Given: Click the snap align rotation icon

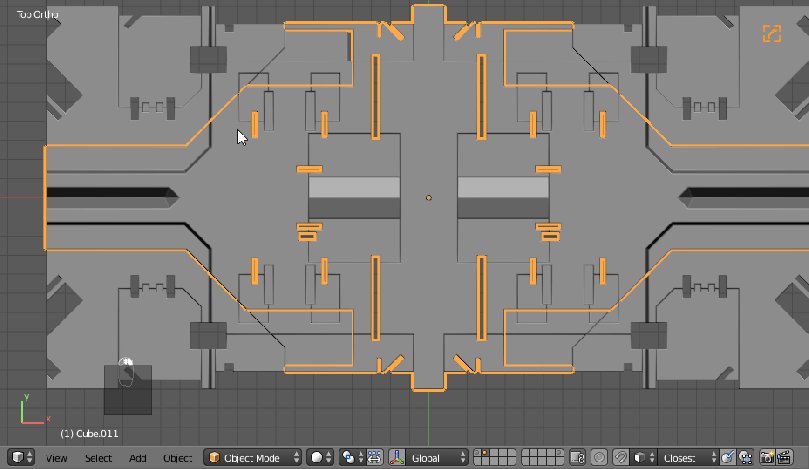Looking at the screenshot, I should [x=728, y=457].
